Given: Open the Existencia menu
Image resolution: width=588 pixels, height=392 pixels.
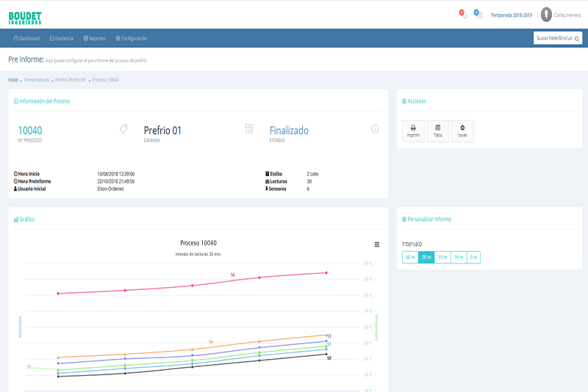Looking at the screenshot, I should (x=62, y=38).
